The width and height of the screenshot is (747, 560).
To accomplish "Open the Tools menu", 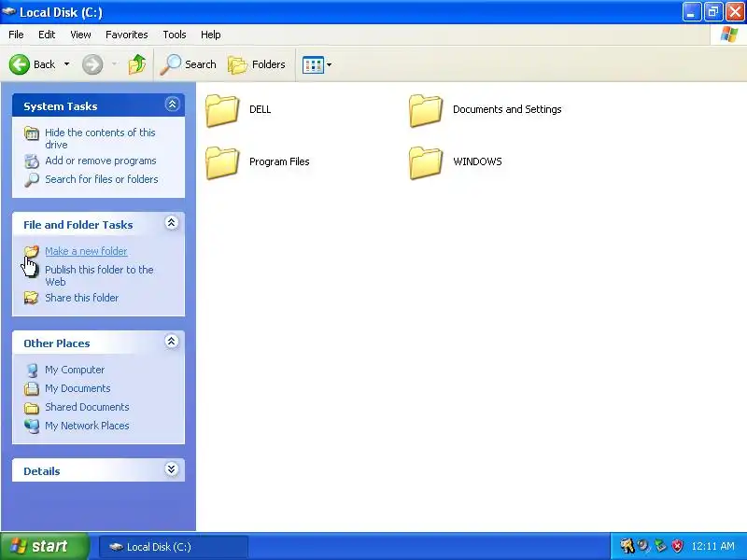I will 175,35.
